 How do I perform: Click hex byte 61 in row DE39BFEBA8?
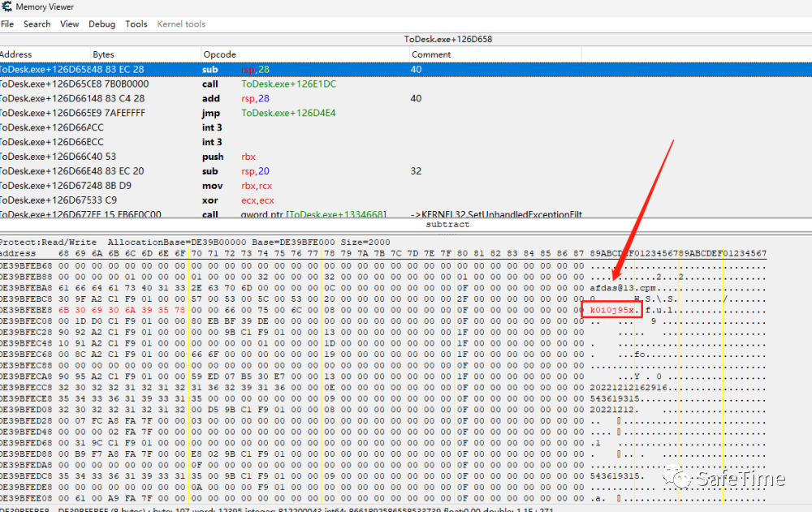(63, 288)
